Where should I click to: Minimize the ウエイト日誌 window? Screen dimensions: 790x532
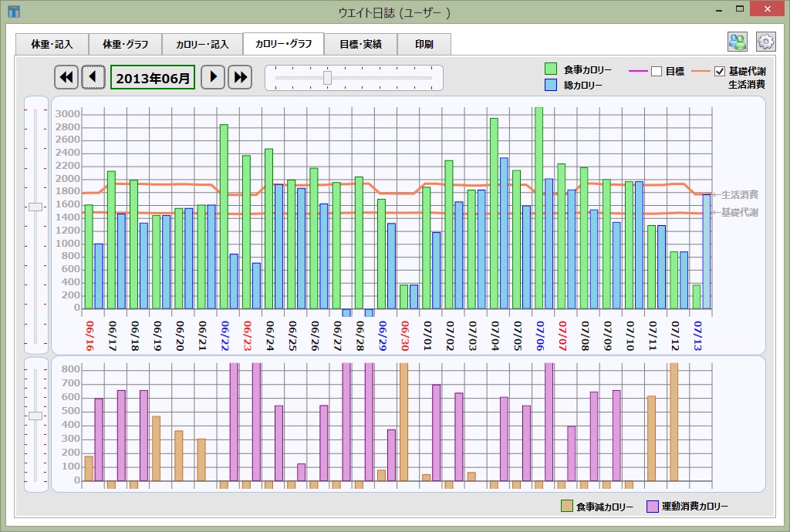pyautogui.click(x=720, y=9)
